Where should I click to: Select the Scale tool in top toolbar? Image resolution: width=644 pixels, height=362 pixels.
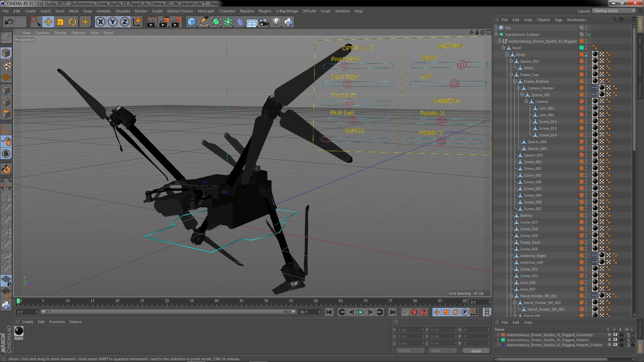(60, 22)
